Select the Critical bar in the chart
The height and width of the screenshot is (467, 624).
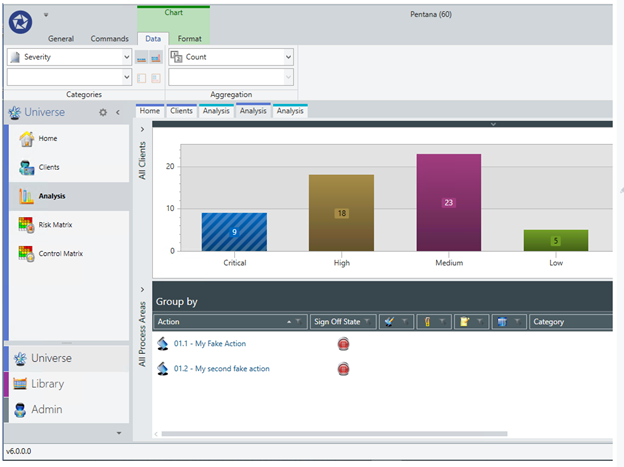pyautogui.click(x=234, y=232)
